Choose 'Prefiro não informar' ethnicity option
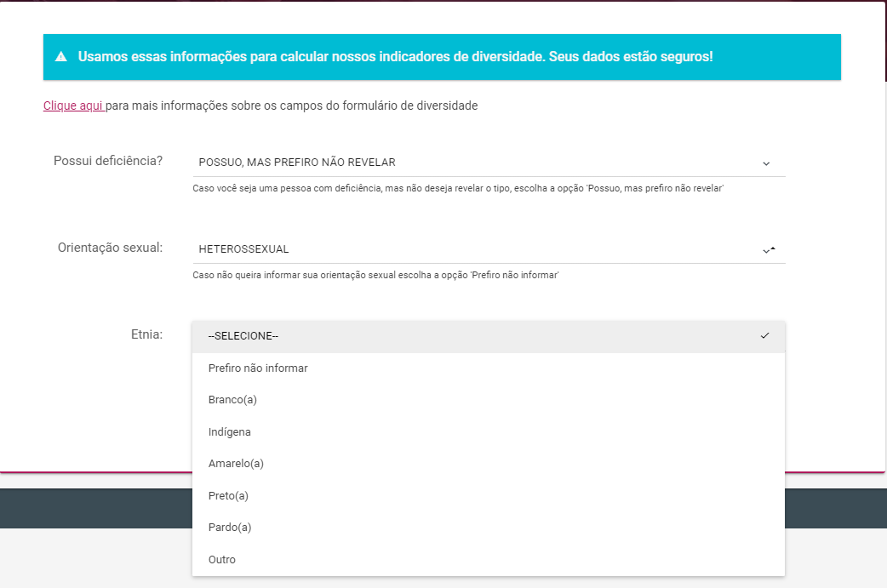The width and height of the screenshot is (887, 588). point(489,368)
